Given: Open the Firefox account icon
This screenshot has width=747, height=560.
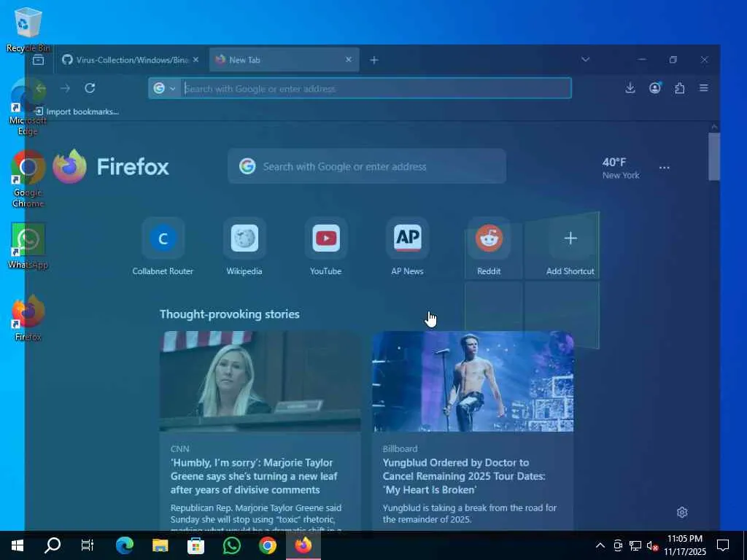Looking at the screenshot, I should (655, 88).
